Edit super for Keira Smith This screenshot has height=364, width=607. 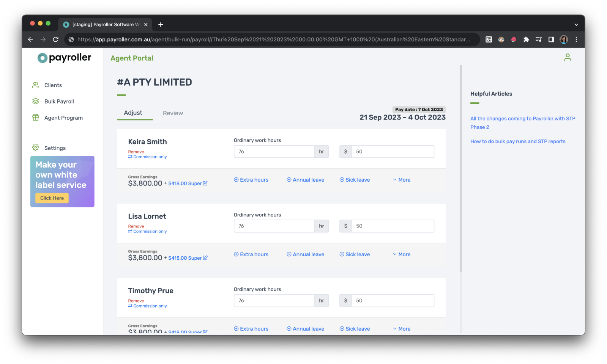pos(188,184)
